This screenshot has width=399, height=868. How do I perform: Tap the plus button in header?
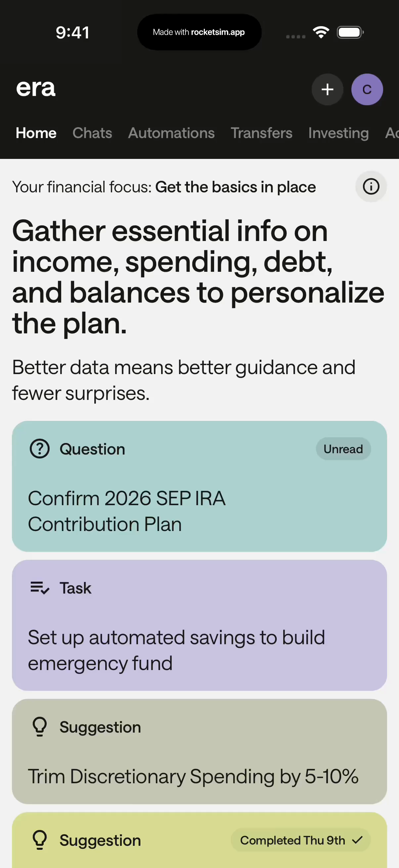(327, 90)
